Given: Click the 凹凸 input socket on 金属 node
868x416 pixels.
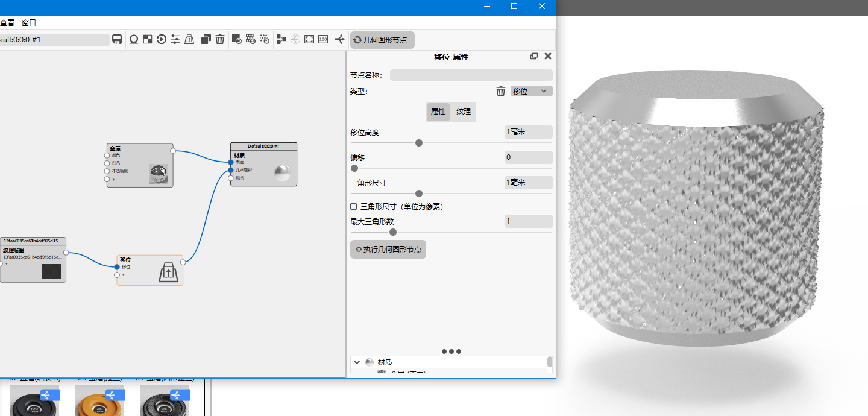Looking at the screenshot, I should coord(107,163).
